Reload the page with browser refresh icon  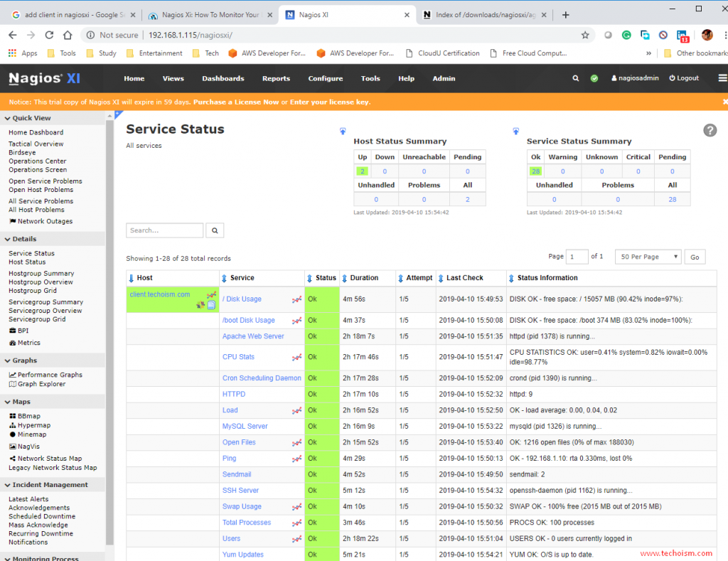(x=49, y=35)
